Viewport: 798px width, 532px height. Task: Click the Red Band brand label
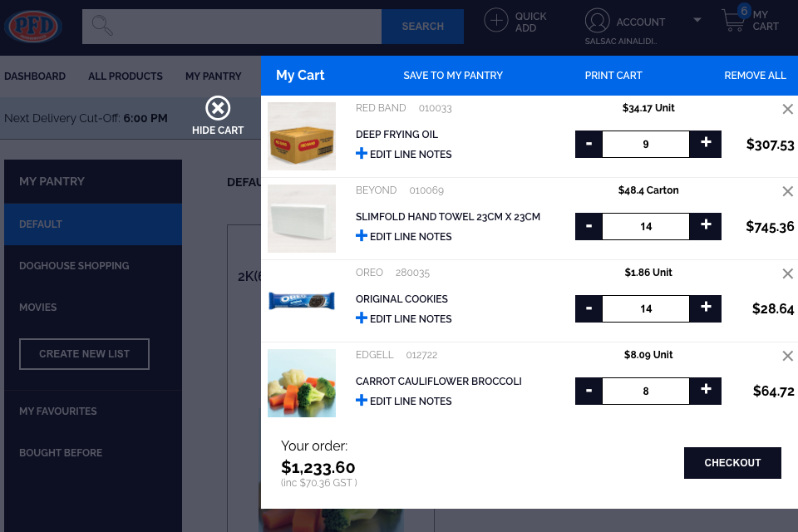coord(381,108)
